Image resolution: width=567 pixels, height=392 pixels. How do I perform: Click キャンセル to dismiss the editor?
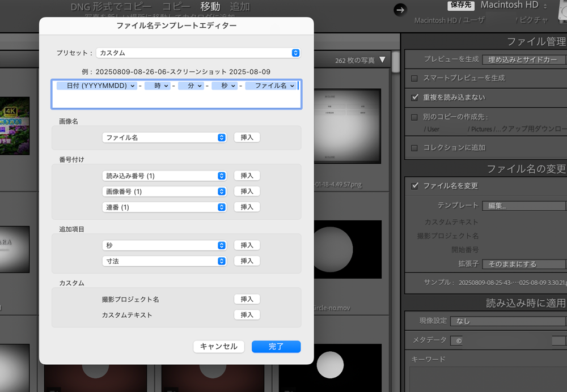tap(219, 347)
